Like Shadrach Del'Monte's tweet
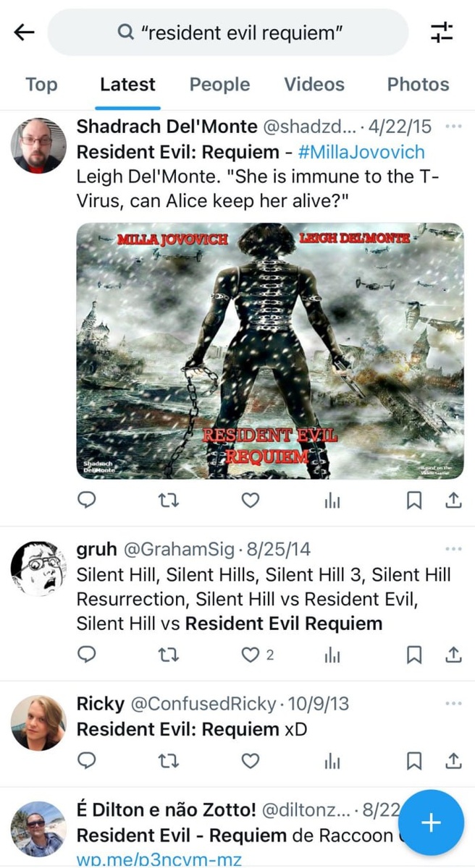Screen dimensions: 475x868 (250, 500)
